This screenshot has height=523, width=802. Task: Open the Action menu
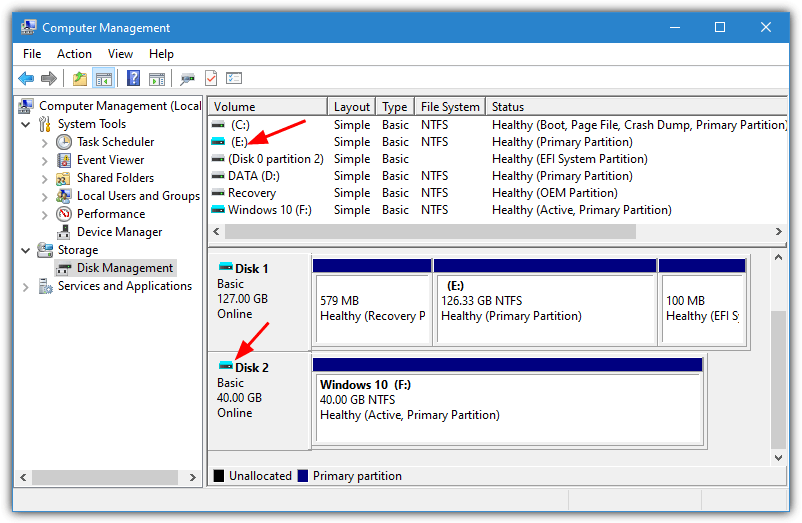[x=74, y=54]
